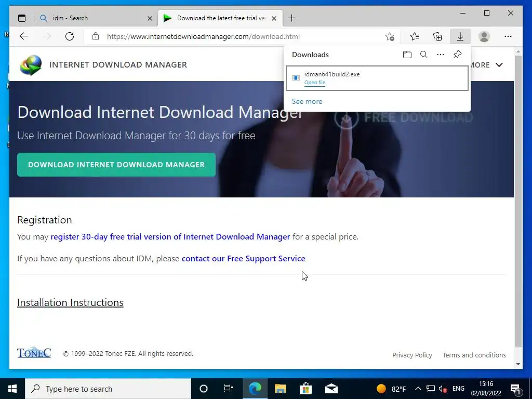Image resolution: width=532 pixels, height=399 pixels.
Task: Open Installation Instructions link
Action: click(x=70, y=303)
